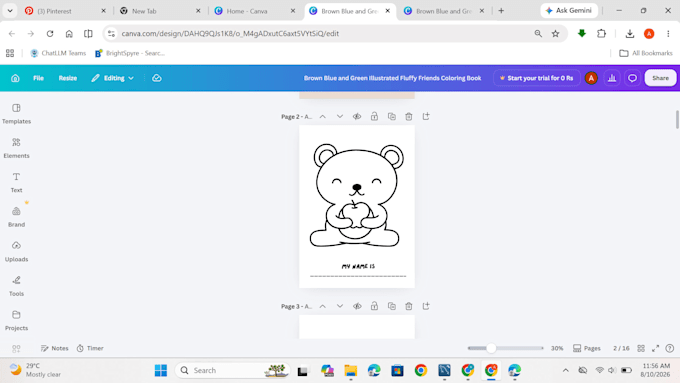This screenshot has width=680, height=383.
Task: Open the Resize menu
Action: (x=68, y=78)
